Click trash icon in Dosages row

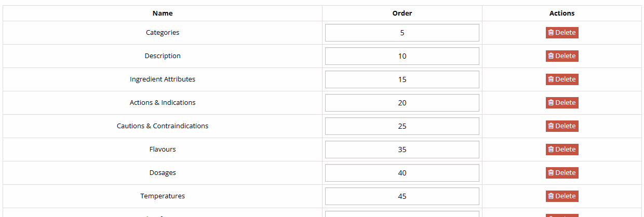[x=551, y=173]
